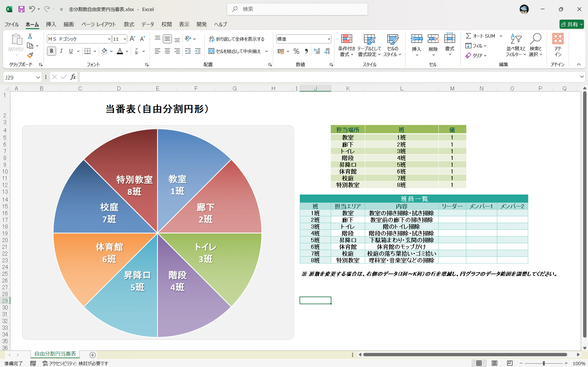This screenshot has height=367, width=588.
Task: Apply percent number style
Action: [x=296, y=51]
